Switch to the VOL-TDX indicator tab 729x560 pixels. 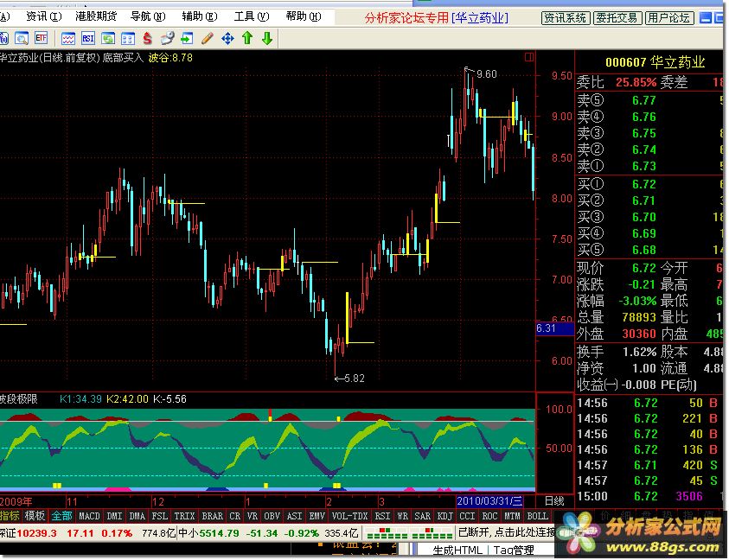click(x=349, y=516)
